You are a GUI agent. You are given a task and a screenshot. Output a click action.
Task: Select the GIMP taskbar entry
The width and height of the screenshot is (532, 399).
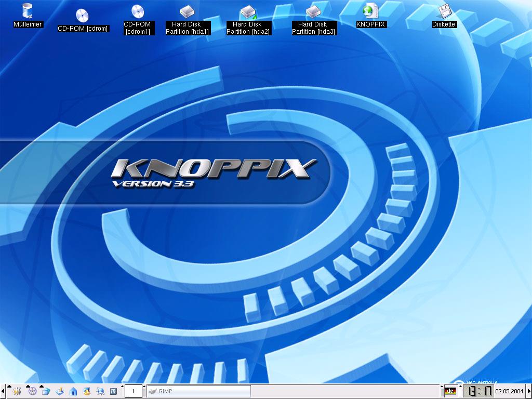[199, 391]
